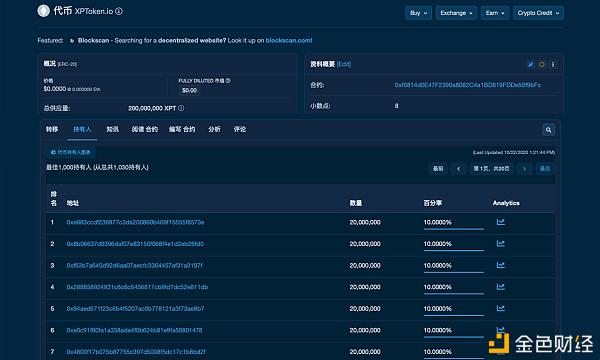This screenshot has height=360, width=600.
Task: Open rank 3 holder address starting 0xd63b
Action: tap(135, 265)
